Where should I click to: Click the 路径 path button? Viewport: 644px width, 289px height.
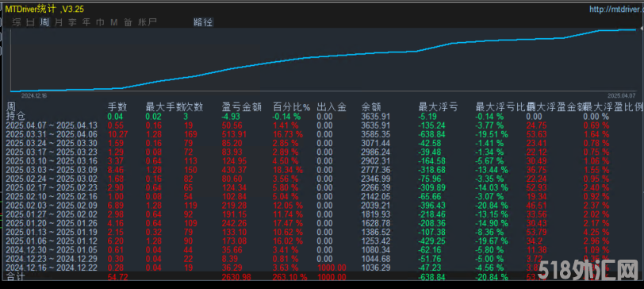click(203, 22)
